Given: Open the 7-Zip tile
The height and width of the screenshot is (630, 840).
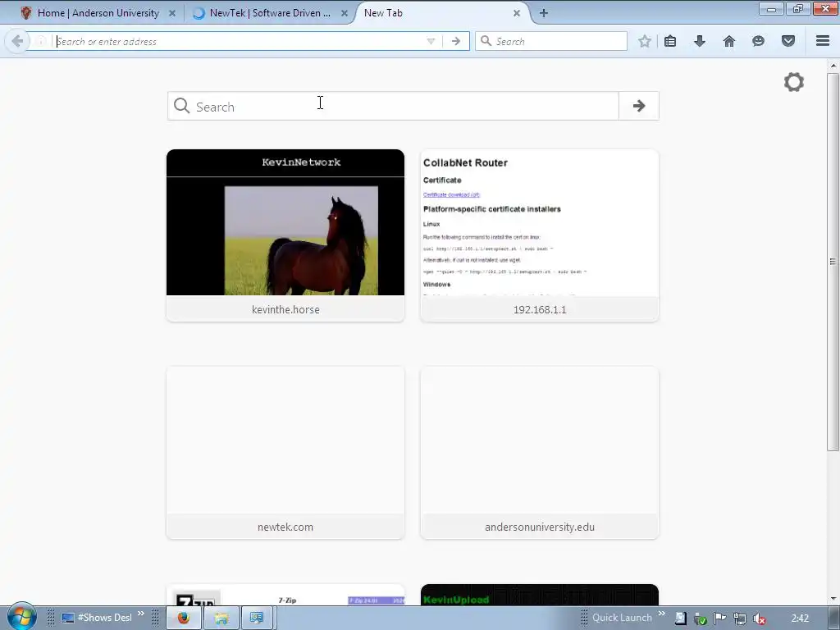Looking at the screenshot, I should coord(285,596).
